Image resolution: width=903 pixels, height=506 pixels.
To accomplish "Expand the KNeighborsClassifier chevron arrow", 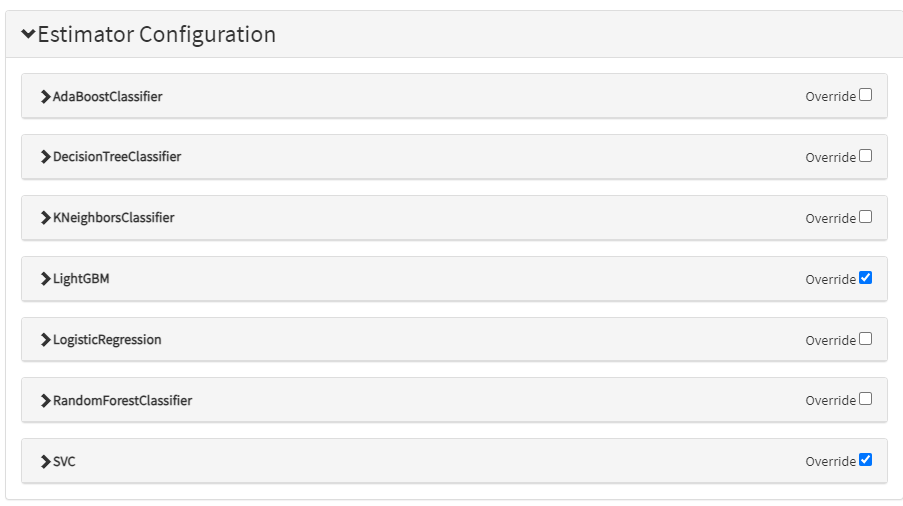I will coord(45,218).
